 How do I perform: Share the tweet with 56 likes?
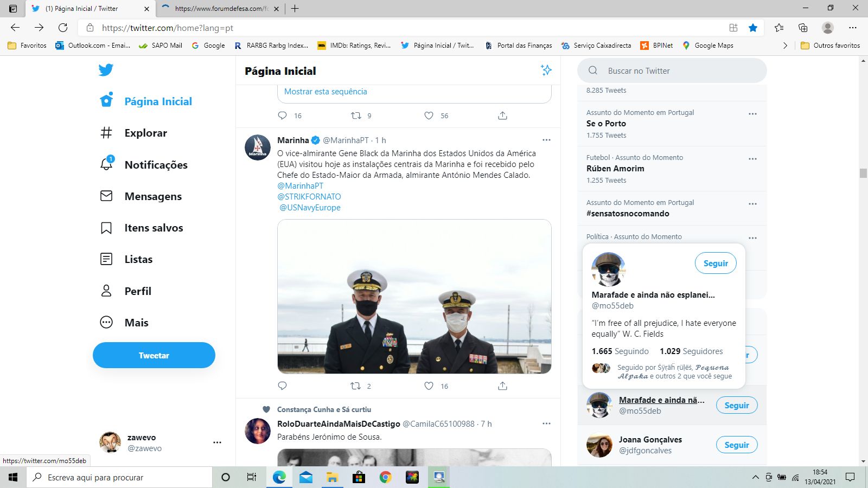(x=502, y=115)
